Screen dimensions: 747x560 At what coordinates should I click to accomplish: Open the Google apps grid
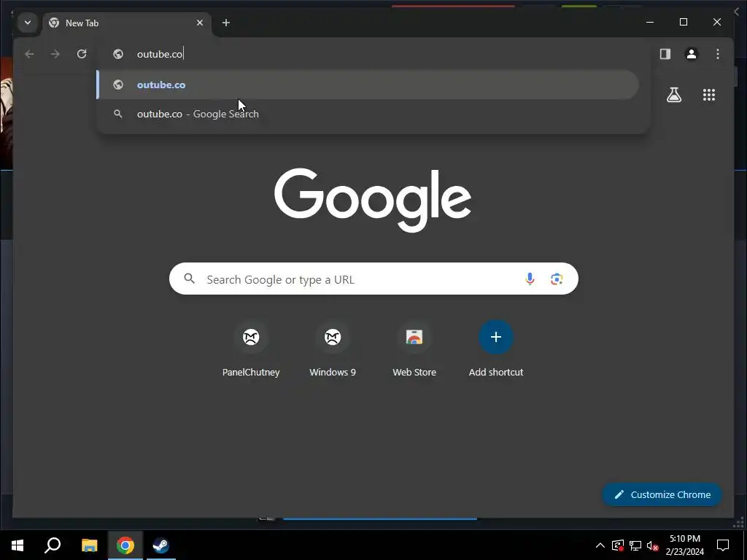click(709, 95)
